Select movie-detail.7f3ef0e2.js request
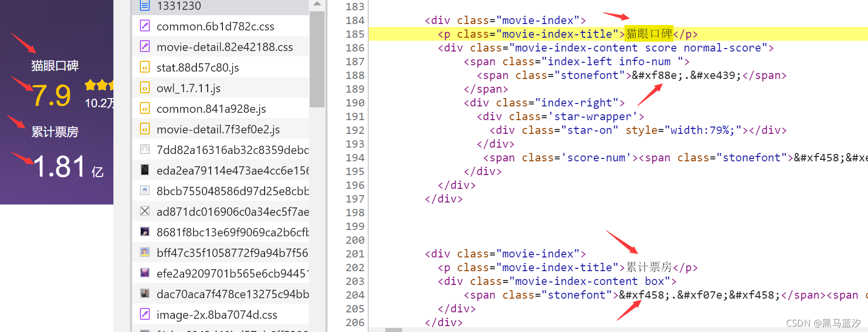 pyautogui.click(x=220, y=129)
